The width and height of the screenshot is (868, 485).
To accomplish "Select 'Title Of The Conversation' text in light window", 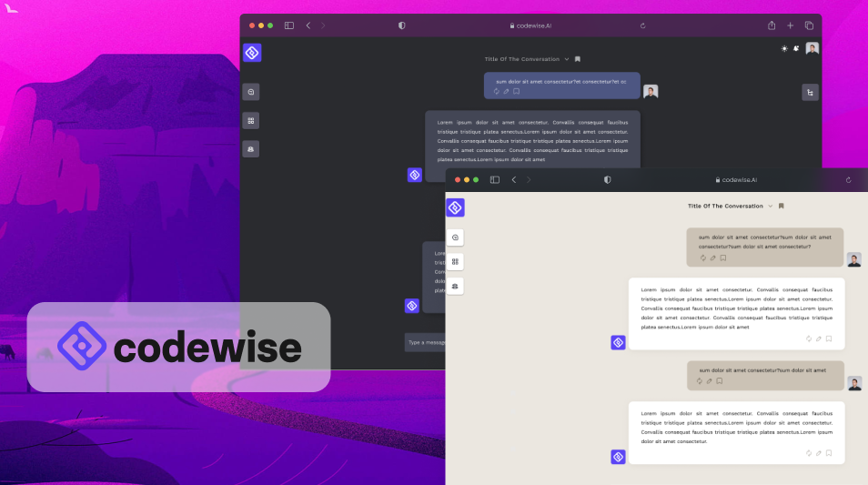I will click(x=725, y=206).
